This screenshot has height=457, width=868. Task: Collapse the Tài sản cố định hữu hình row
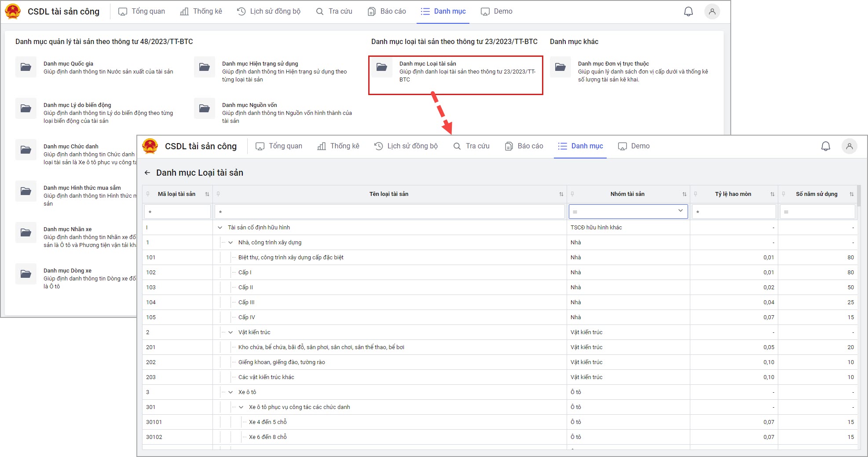click(x=220, y=228)
